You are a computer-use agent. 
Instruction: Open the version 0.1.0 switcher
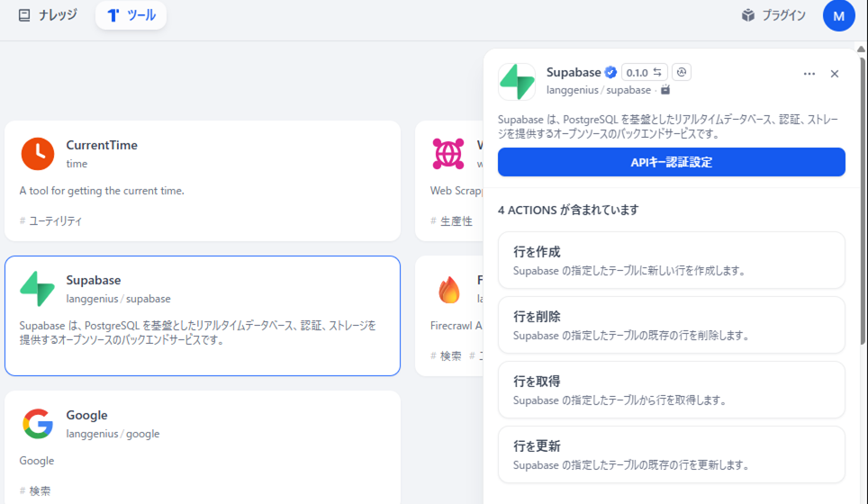coord(644,73)
